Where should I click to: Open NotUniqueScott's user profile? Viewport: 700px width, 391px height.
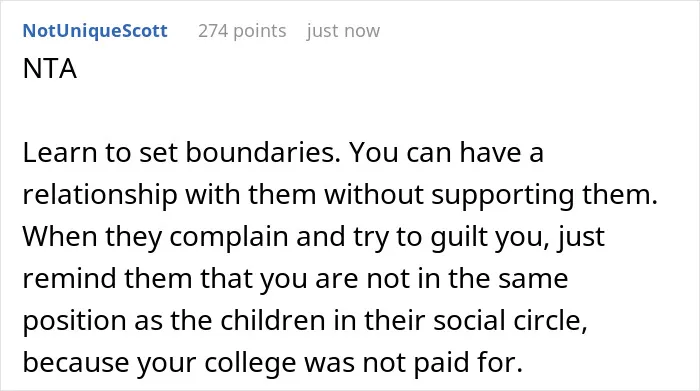click(x=95, y=31)
